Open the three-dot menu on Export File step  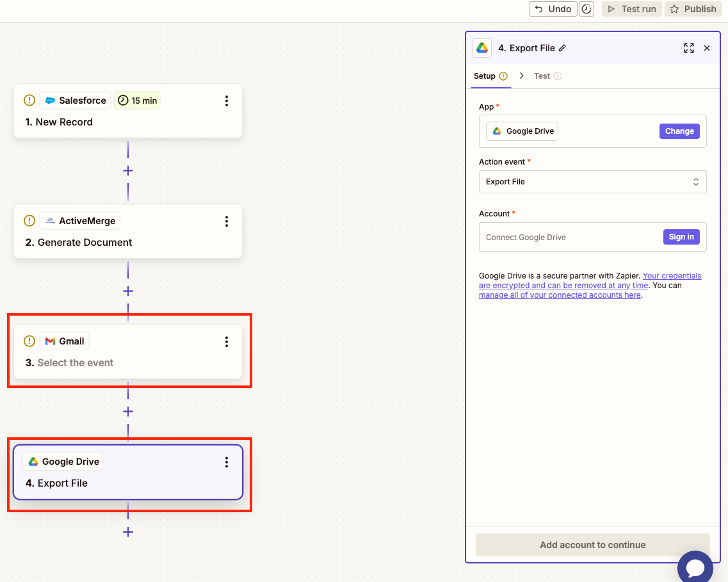(x=227, y=462)
